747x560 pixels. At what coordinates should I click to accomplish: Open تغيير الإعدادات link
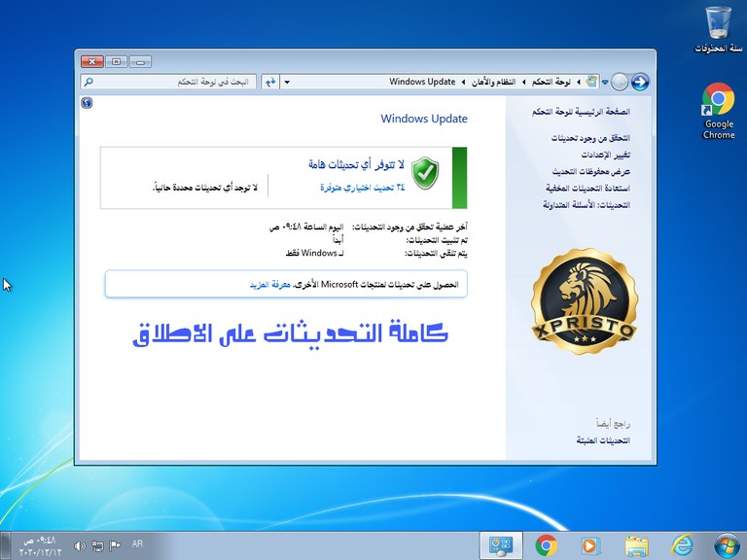[606, 155]
